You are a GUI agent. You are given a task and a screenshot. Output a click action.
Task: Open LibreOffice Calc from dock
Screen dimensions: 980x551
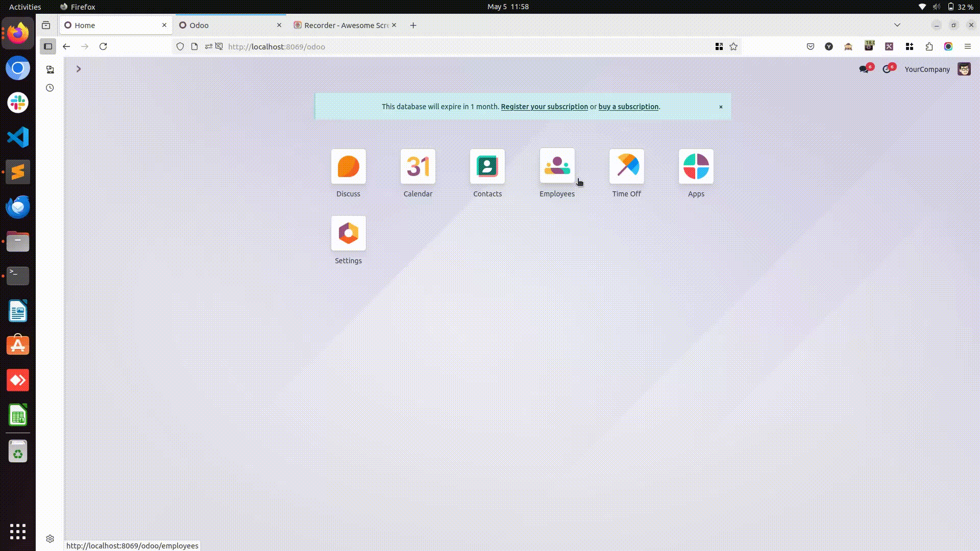click(x=18, y=415)
